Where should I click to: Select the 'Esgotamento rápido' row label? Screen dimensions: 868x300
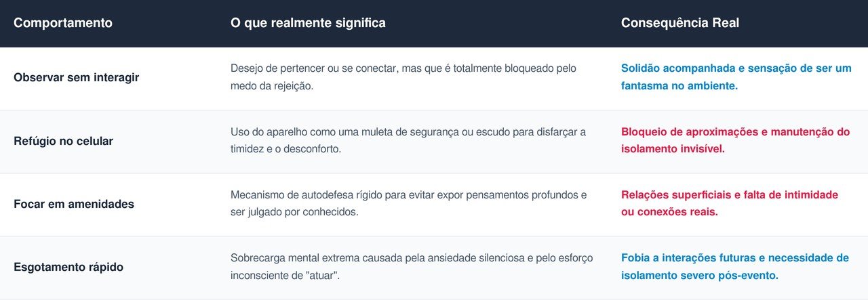pos(68,267)
